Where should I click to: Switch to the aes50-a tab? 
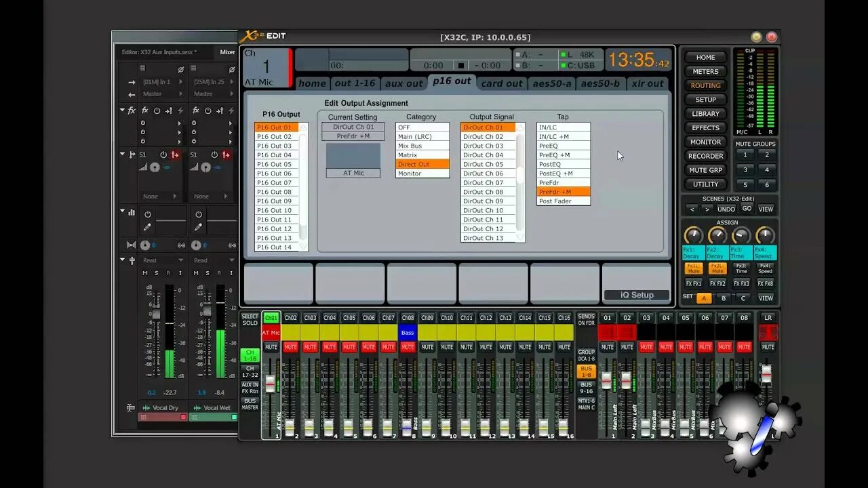(x=552, y=83)
